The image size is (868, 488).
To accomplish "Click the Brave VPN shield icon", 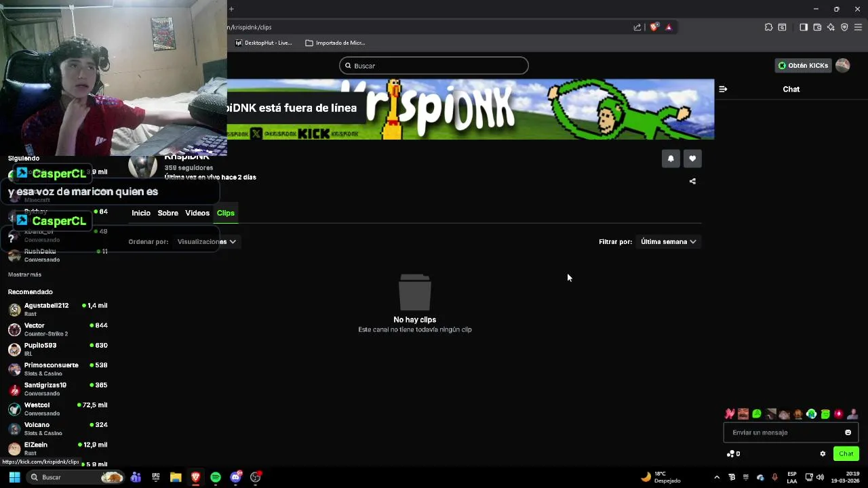I will tap(844, 27).
